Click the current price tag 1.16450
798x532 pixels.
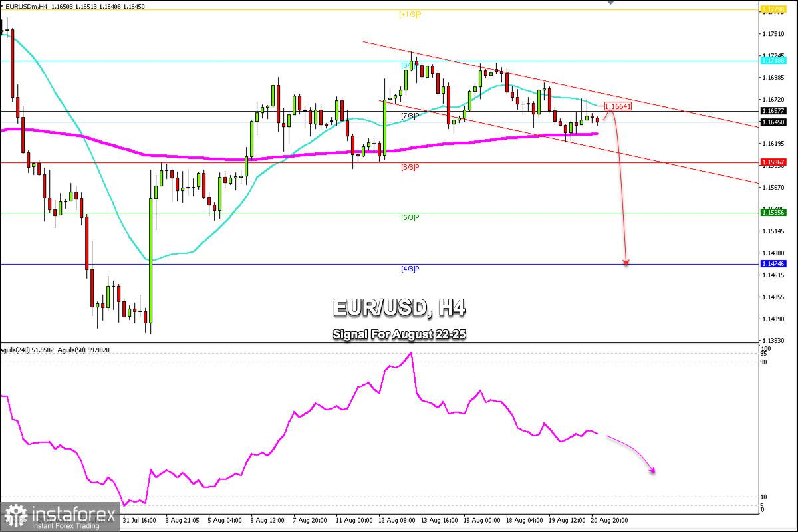[x=772, y=122]
